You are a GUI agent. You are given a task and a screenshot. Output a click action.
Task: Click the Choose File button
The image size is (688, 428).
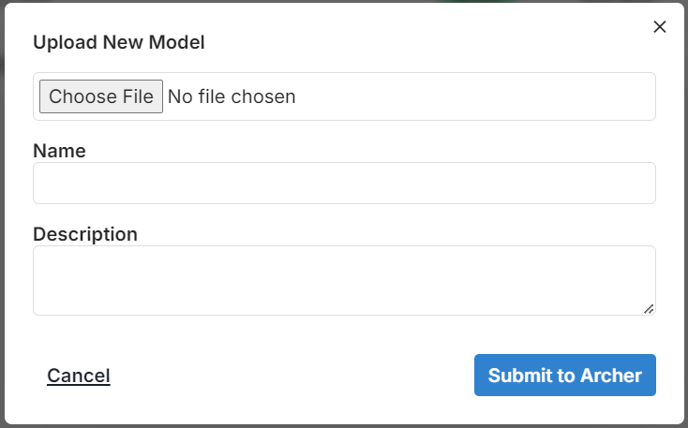[x=101, y=96]
